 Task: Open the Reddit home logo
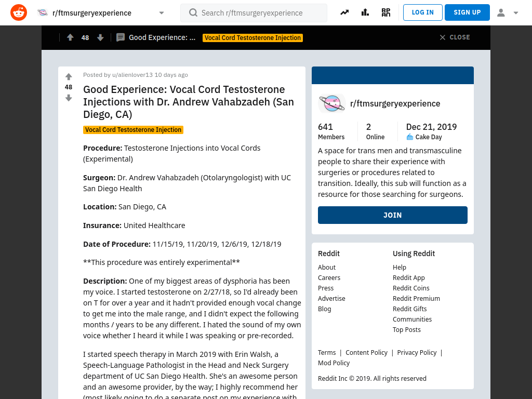tap(19, 12)
